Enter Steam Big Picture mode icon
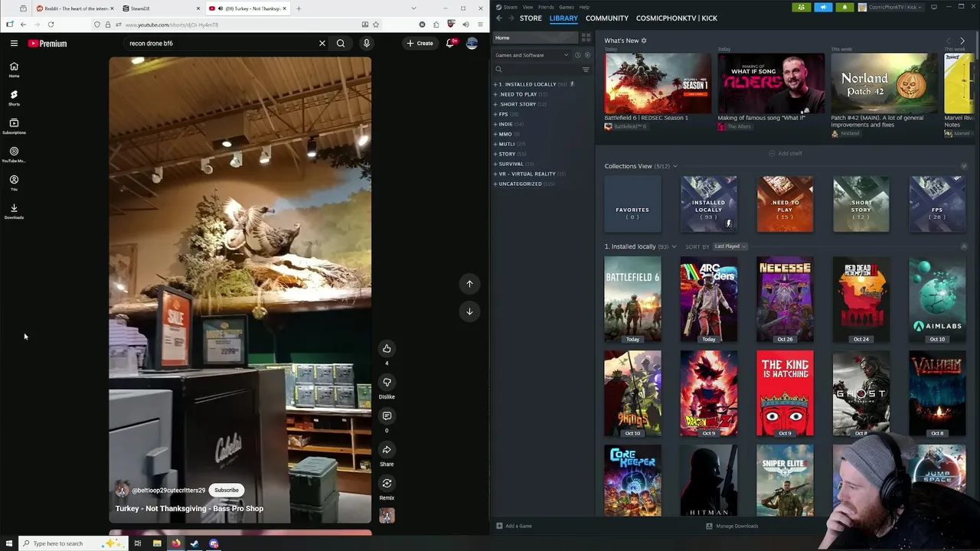This screenshot has height=551, width=980. click(933, 7)
